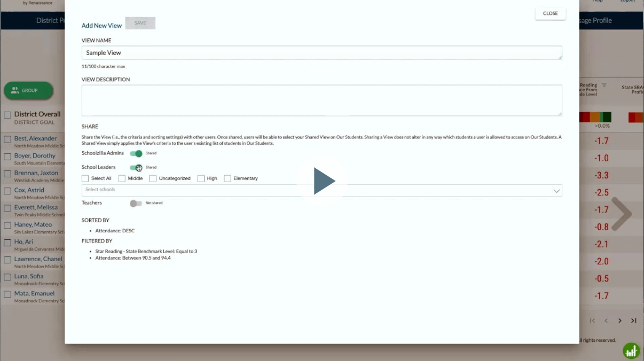Open student Everett, Melissa link

pos(36,207)
